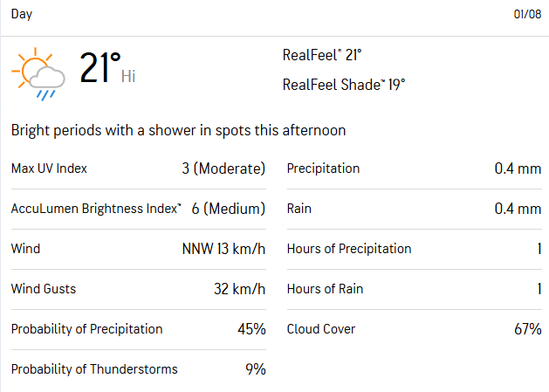Image resolution: width=549 pixels, height=392 pixels.
Task: Click the 01/08 date label
Action: coord(527,14)
